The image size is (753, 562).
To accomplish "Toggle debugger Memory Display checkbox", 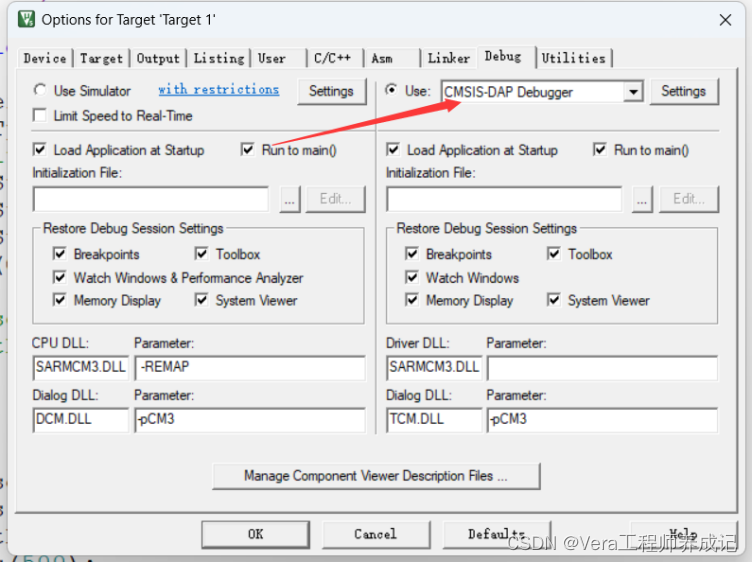I will 412,300.
